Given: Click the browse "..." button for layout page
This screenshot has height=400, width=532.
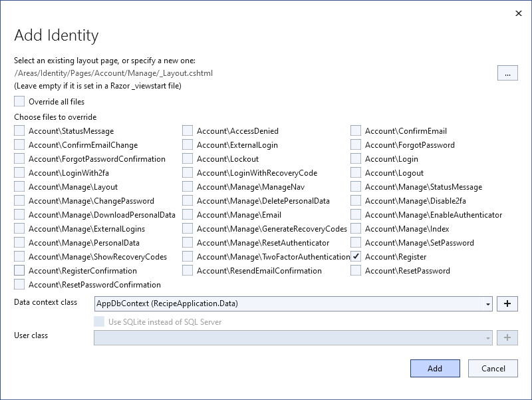Looking at the screenshot, I should click(507, 73).
